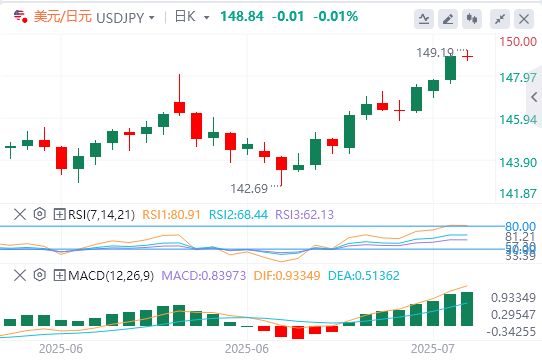Expand the right side panel arrow
The image size is (542, 361).
(534, 97)
